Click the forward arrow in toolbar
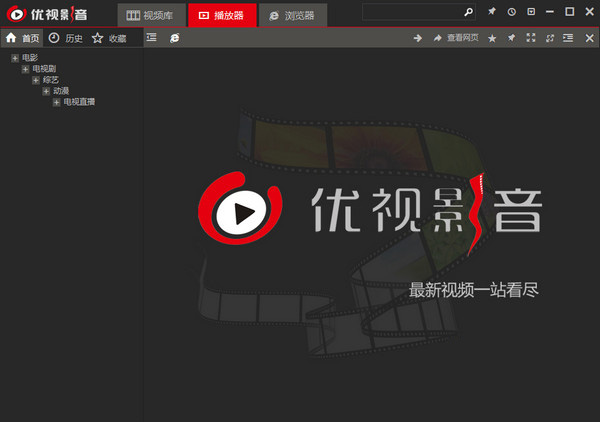The height and width of the screenshot is (422, 600). (418, 38)
